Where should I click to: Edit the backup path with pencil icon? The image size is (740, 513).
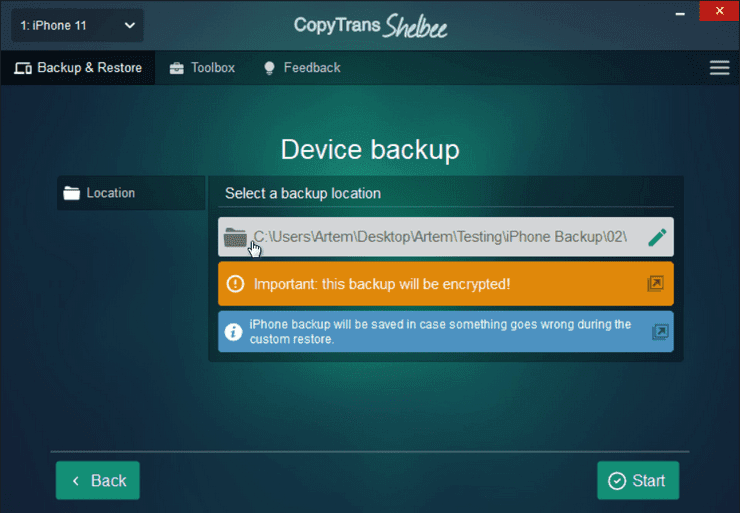pos(657,237)
